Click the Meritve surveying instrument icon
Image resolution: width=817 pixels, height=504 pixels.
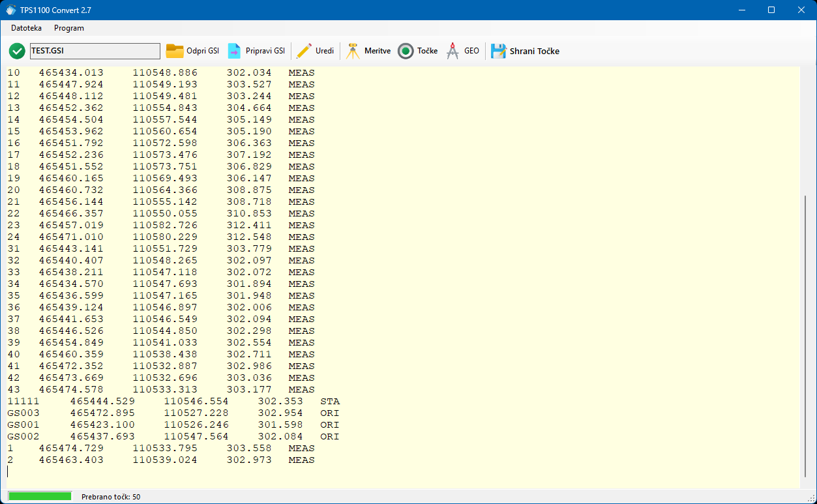[353, 51]
